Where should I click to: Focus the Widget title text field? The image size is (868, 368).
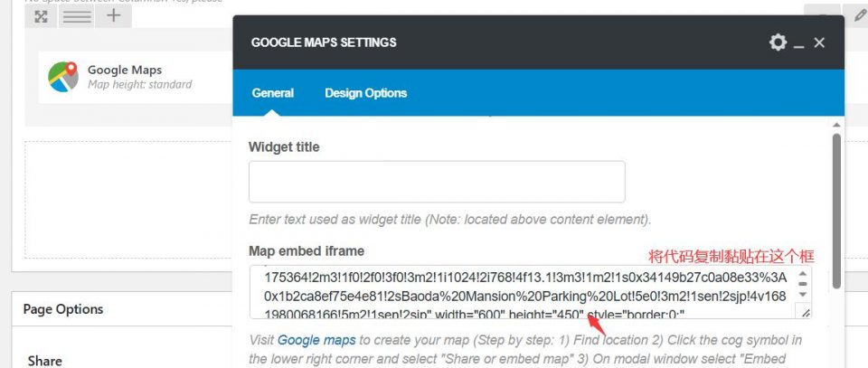437,182
